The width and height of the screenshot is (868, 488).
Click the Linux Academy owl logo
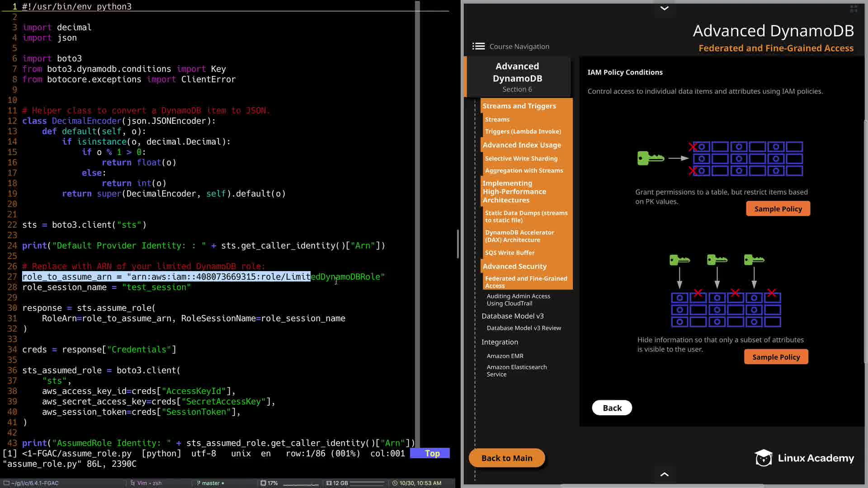763,458
